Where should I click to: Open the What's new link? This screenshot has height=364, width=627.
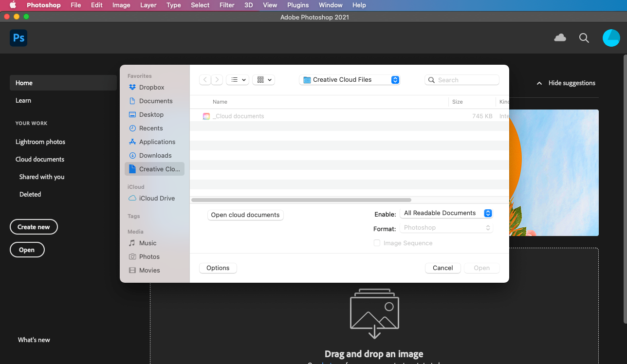(x=34, y=340)
